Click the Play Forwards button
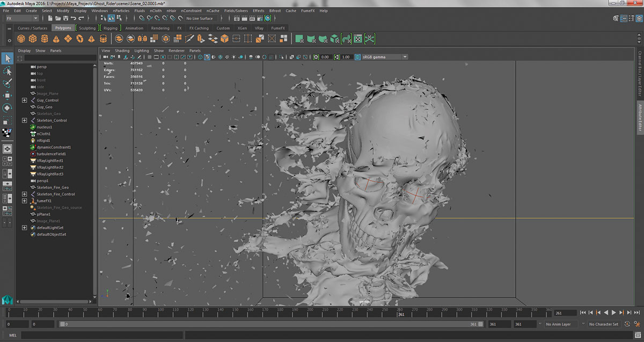The image size is (644, 342). coord(614,313)
